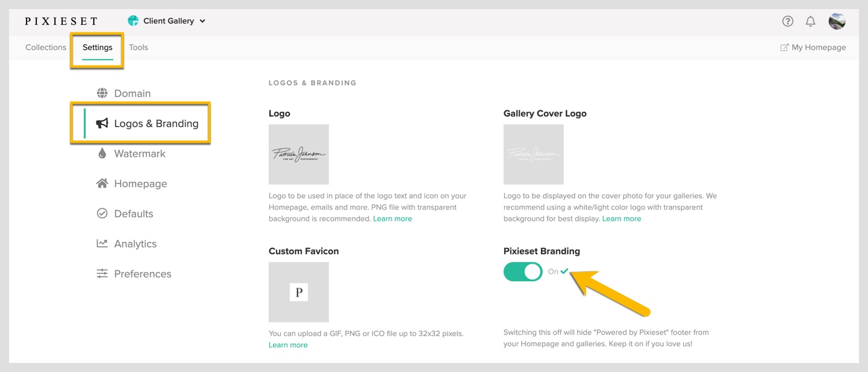Viewport: 868px width, 372px height.
Task: Click the "Custom Favicon" heading
Action: (x=304, y=251)
